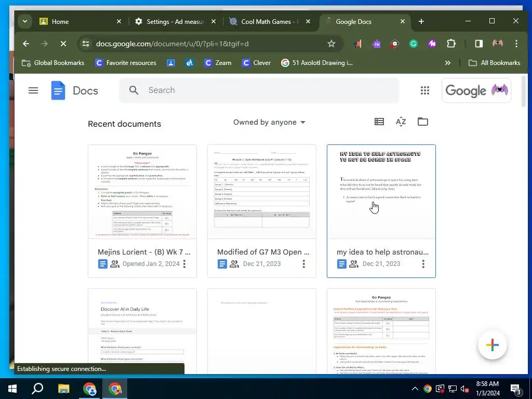This screenshot has width=532, height=399.
Task: Expand the tab search dropdown arrow
Action: [x=25, y=21]
